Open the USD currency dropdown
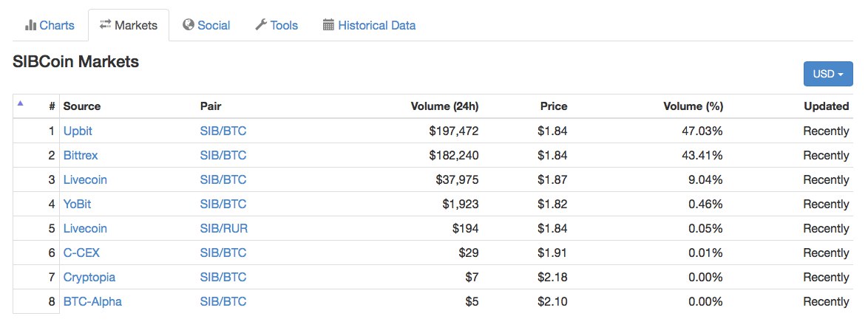This screenshot has width=868, height=333. coord(828,74)
